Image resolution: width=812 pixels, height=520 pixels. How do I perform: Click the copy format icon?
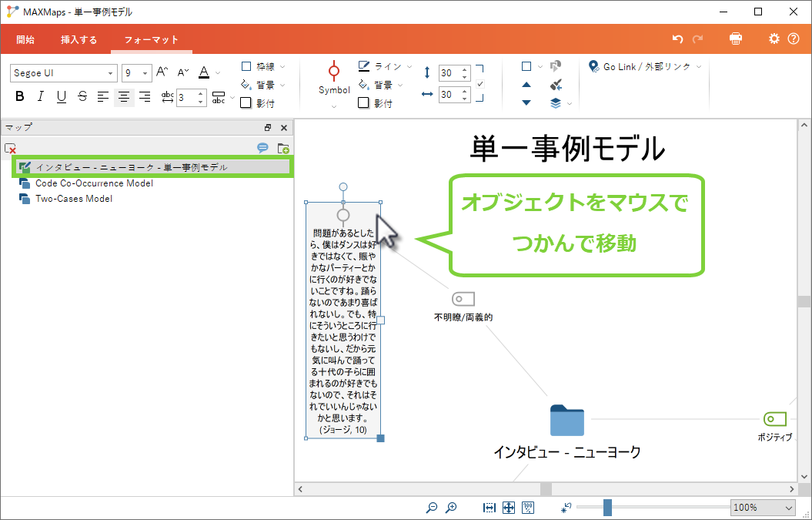[556, 65]
